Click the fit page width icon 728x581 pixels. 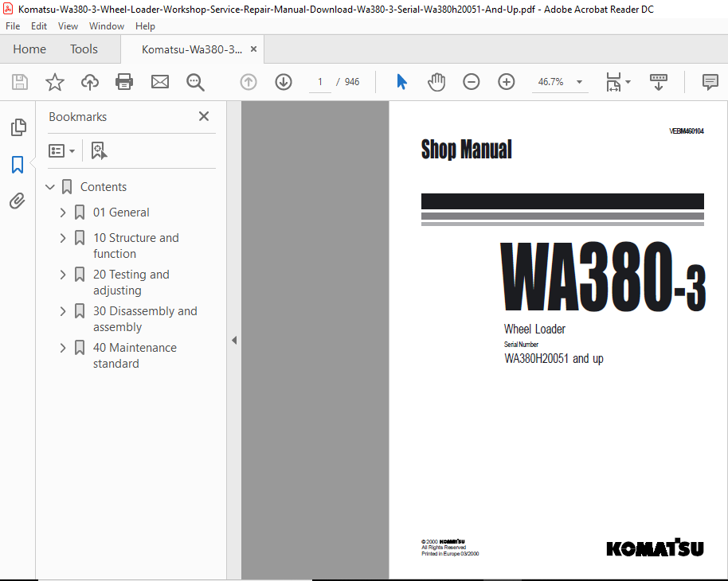coord(614,82)
